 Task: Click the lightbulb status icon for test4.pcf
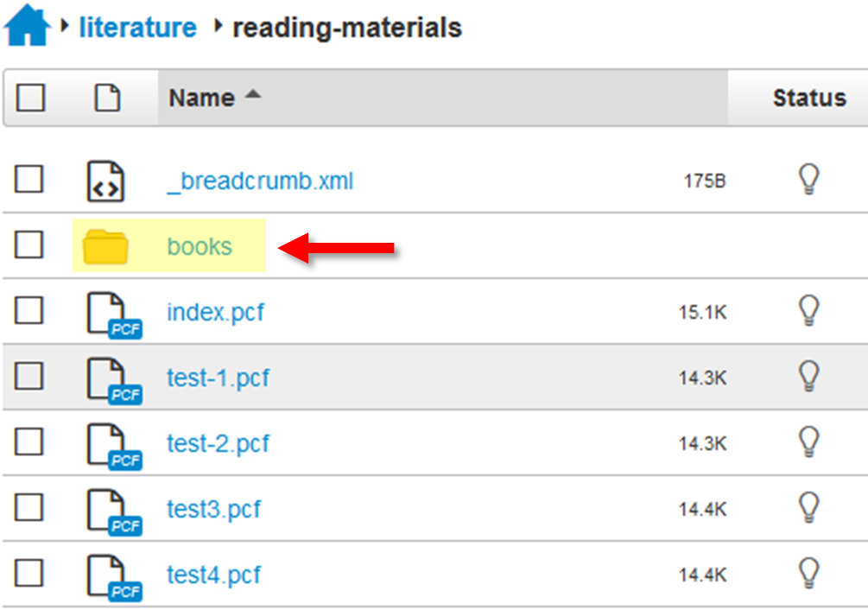[808, 574]
